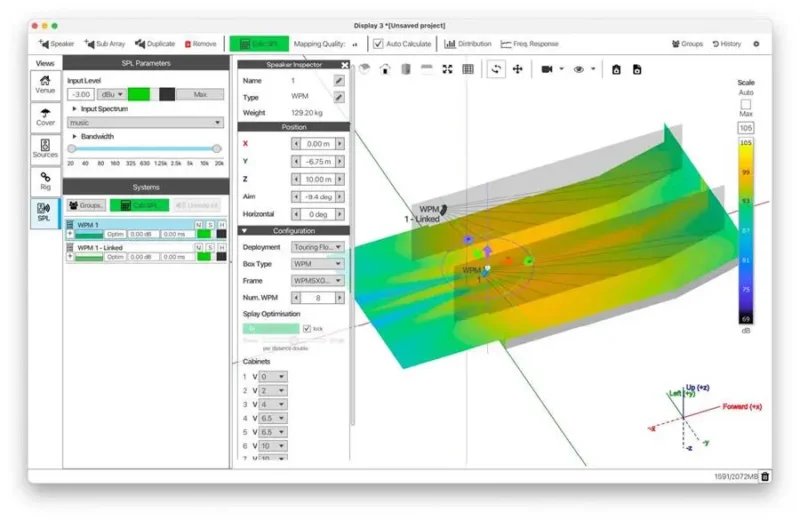This screenshot has width=800, height=520.
Task: Open the camera view dropdown arrow
Action: tap(562, 69)
